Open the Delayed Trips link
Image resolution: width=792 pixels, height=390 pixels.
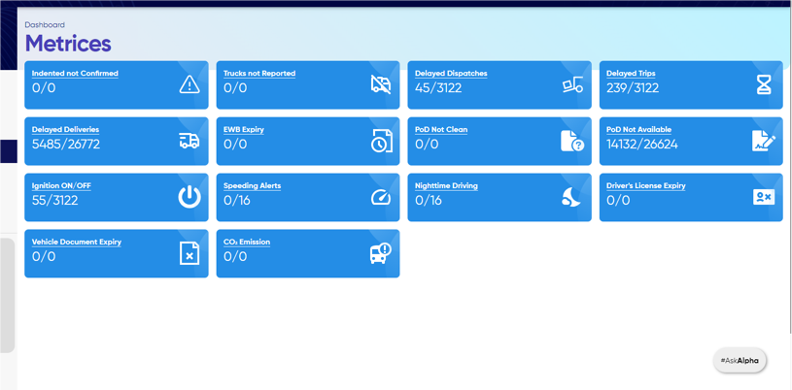point(631,73)
